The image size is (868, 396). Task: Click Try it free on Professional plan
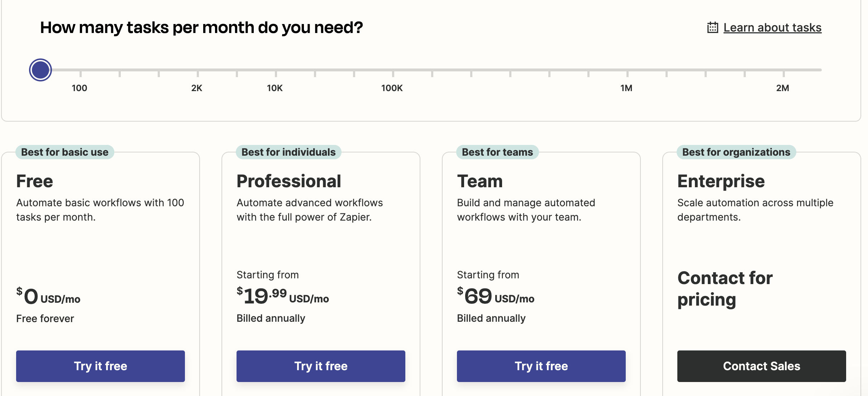(x=321, y=366)
